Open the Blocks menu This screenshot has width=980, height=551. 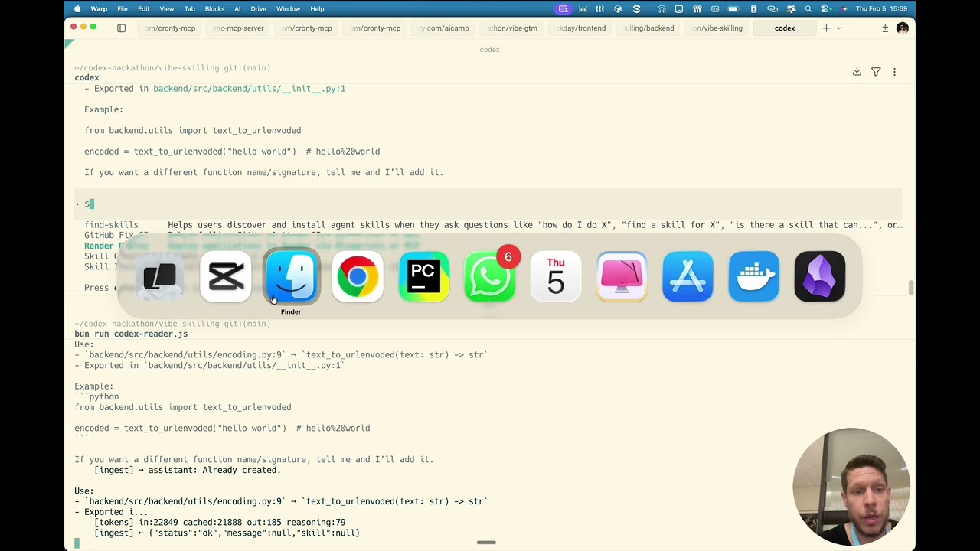(x=214, y=9)
